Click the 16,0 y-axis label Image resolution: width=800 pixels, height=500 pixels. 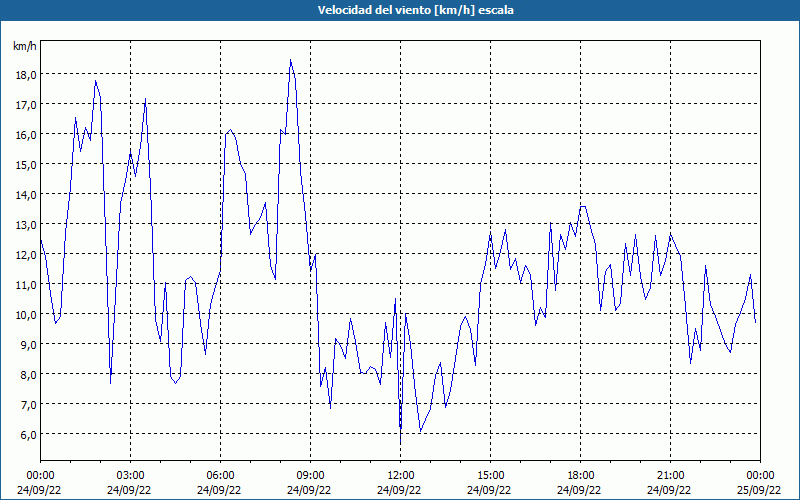(27, 135)
